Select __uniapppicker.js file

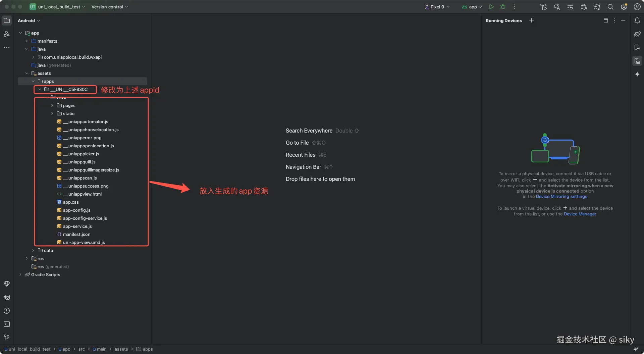[x=78, y=154]
